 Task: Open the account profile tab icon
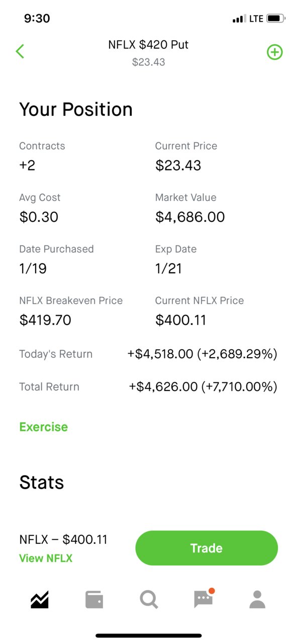[x=257, y=599]
